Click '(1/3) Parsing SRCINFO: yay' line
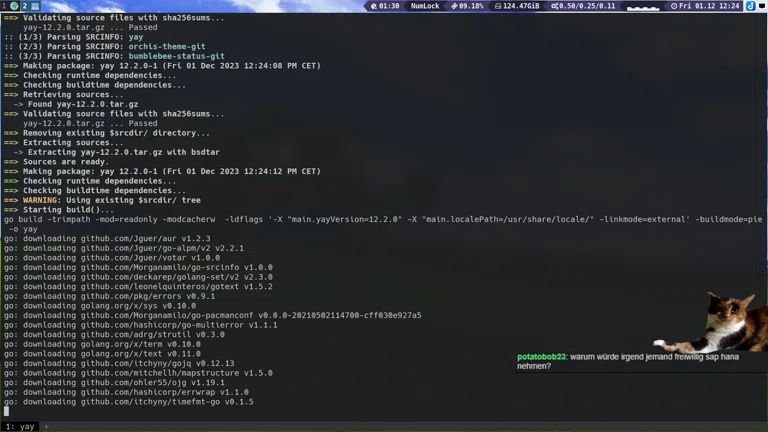 73,37
